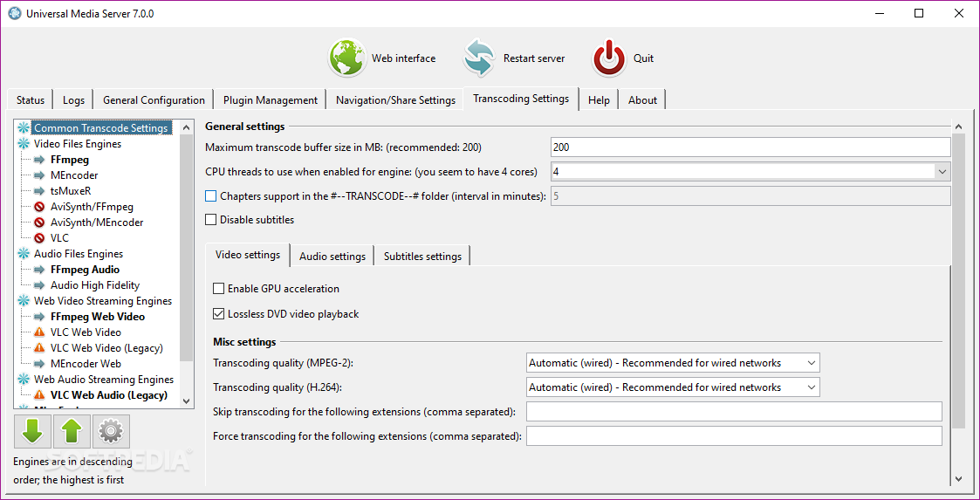Click the arrow icon beside MEncoder Web
Image resolution: width=980 pixels, height=500 pixels.
(x=40, y=363)
